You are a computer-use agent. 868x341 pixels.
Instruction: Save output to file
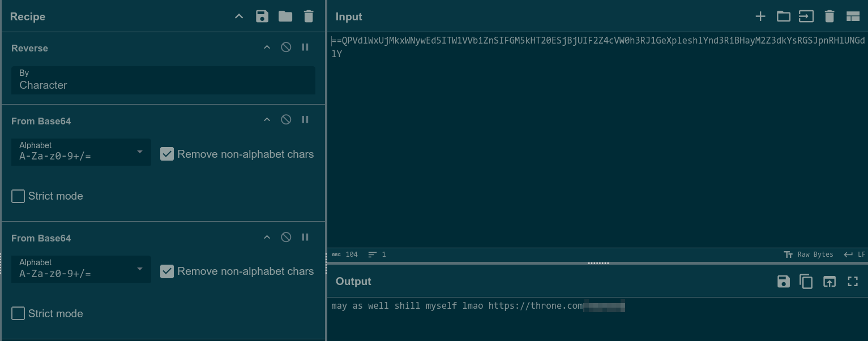(784, 281)
